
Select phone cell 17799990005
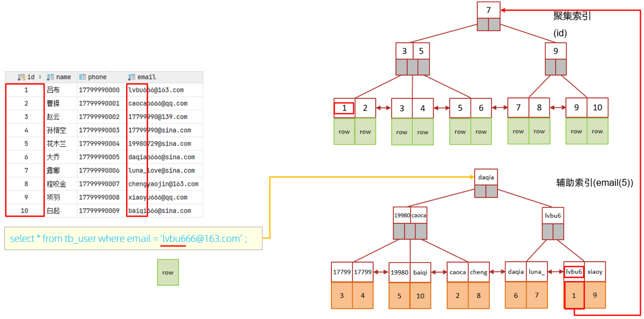99,157
